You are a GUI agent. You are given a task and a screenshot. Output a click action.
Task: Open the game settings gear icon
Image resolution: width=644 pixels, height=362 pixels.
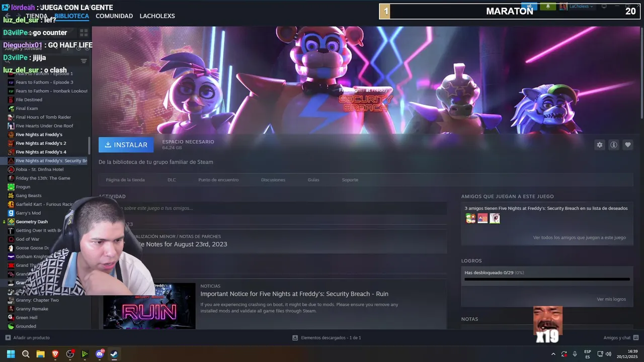coord(599,145)
